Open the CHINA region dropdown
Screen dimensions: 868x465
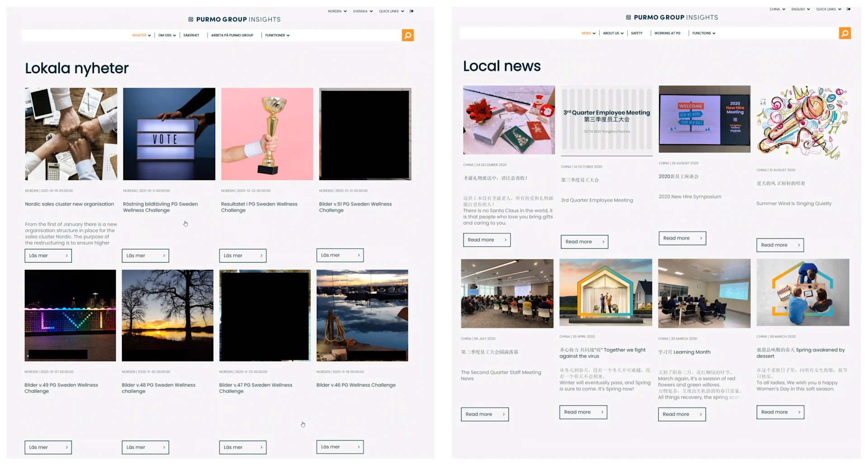(x=777, y=9)
